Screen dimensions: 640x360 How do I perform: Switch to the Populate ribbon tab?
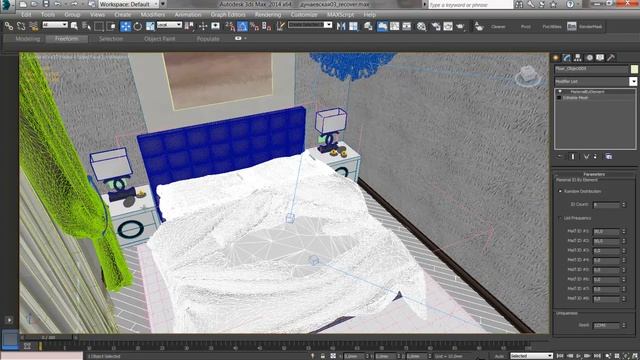click(208, 39)
